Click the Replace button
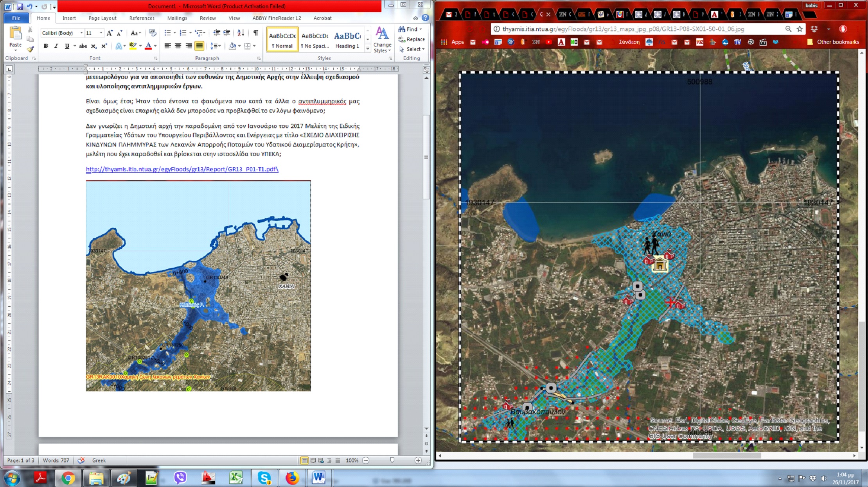This screenshot has height=487, width=868. click(412, 39)
